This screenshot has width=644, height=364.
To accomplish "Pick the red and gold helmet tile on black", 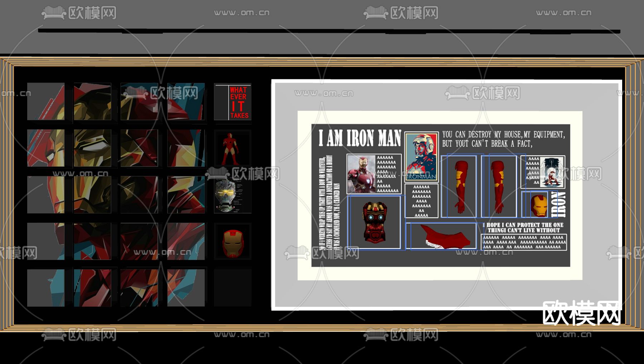I will coord(233,242).
